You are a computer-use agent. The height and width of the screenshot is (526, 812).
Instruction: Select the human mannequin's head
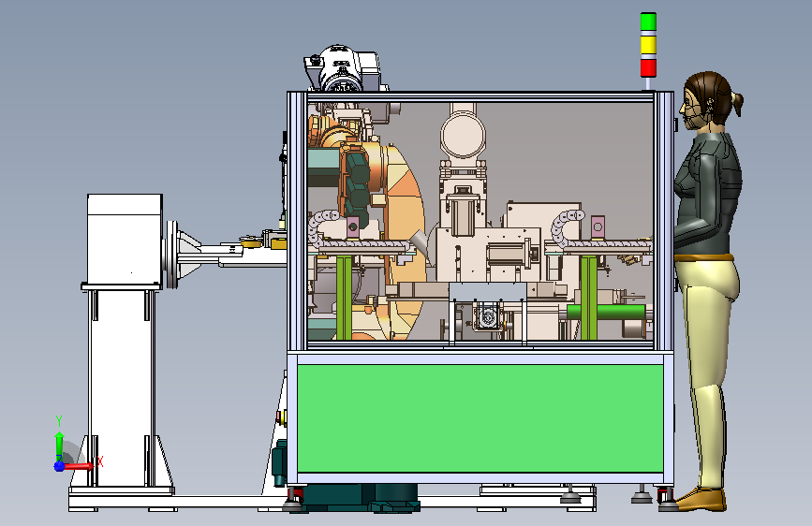tap(710, 99)
